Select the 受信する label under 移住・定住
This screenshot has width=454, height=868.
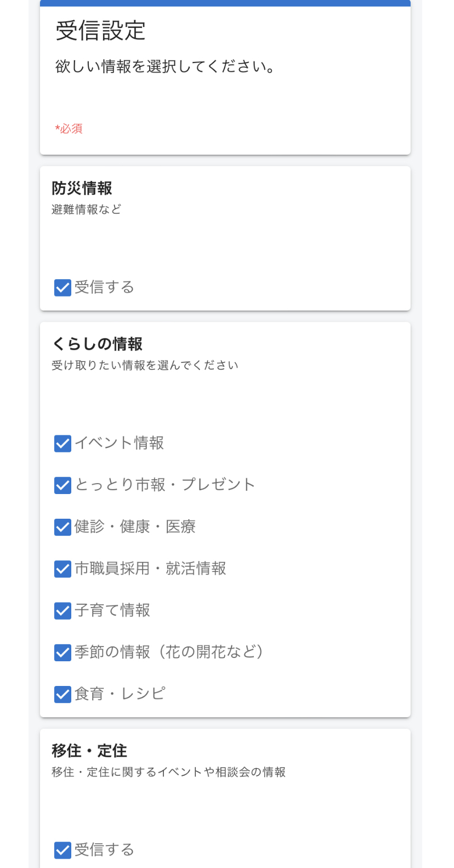(x=105, y=849)
